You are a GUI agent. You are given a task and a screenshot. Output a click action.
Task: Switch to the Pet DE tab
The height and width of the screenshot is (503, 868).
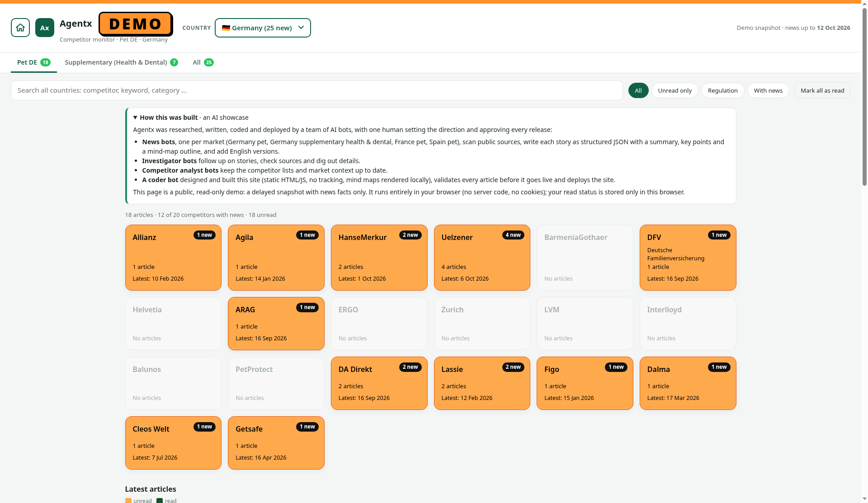(34, 62)
